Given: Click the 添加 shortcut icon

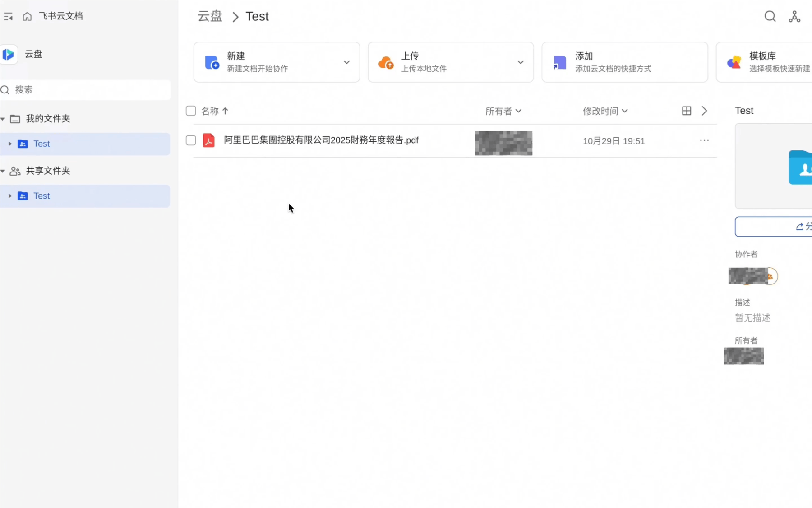Looking at the screenshot, I should tap(560, 62).
